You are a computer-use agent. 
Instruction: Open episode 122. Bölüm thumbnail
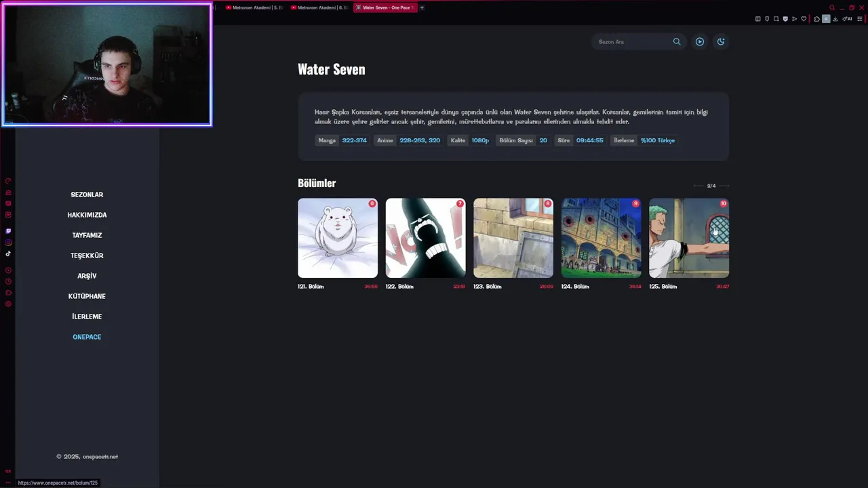(425, 238)
